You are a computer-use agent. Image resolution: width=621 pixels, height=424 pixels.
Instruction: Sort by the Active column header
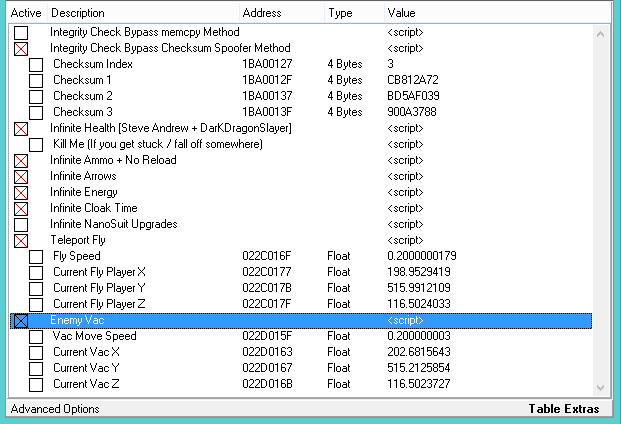27,13
